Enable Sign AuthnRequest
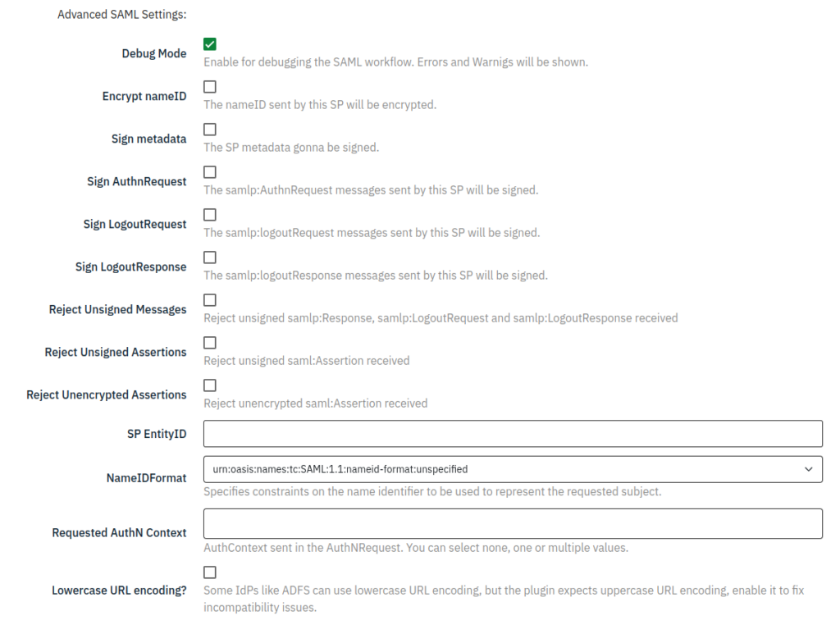Screen dimensions: 840x620 [210, 172]
